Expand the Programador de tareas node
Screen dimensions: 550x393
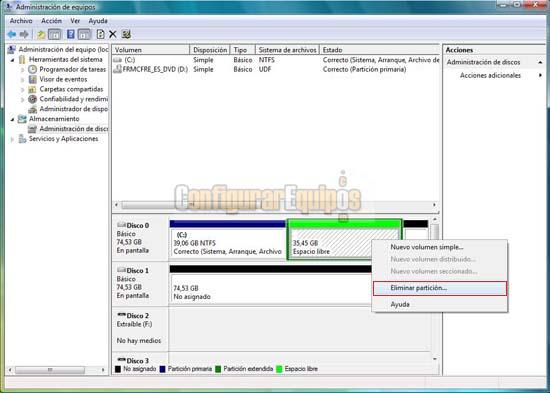coord(23,70)
